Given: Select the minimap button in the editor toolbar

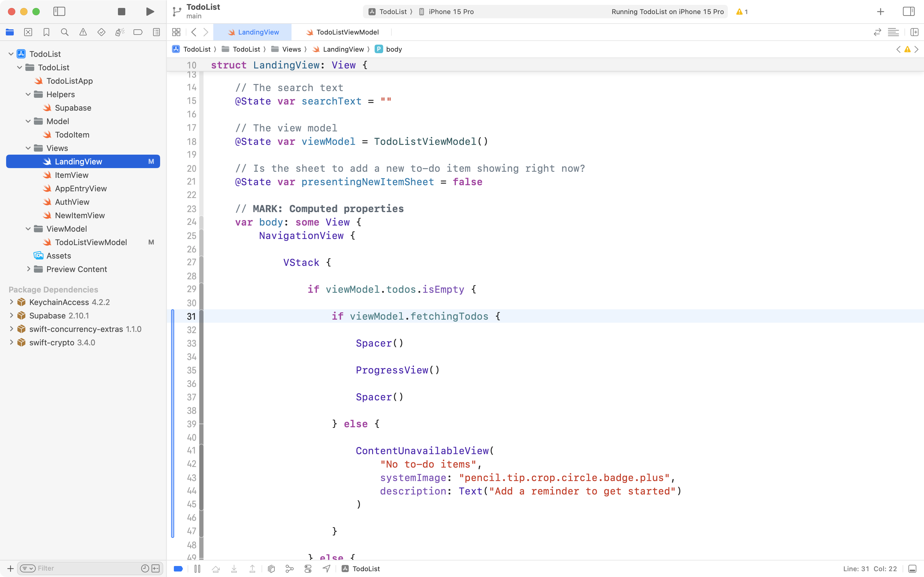Looking at the screenshot, I should pyautogui.click(x=894, y=32).
